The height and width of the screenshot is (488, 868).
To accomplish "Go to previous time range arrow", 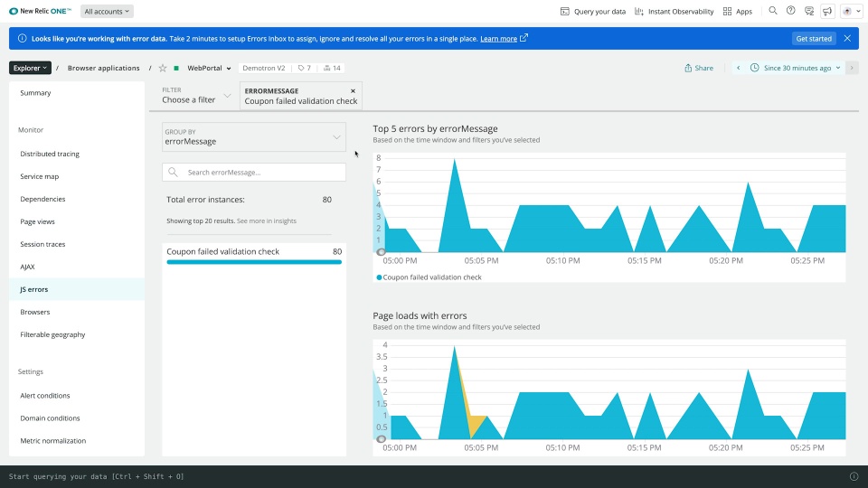I will (x=738, y=68).
